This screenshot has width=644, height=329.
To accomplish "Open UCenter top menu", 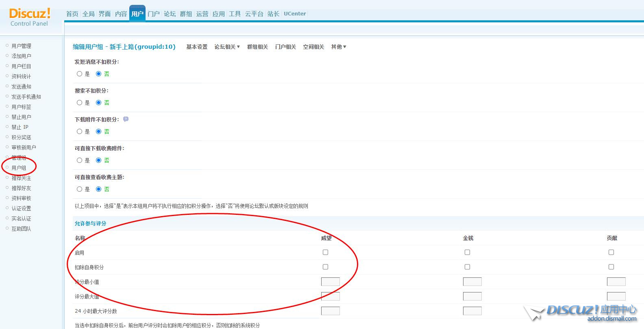I will point(295,14).
